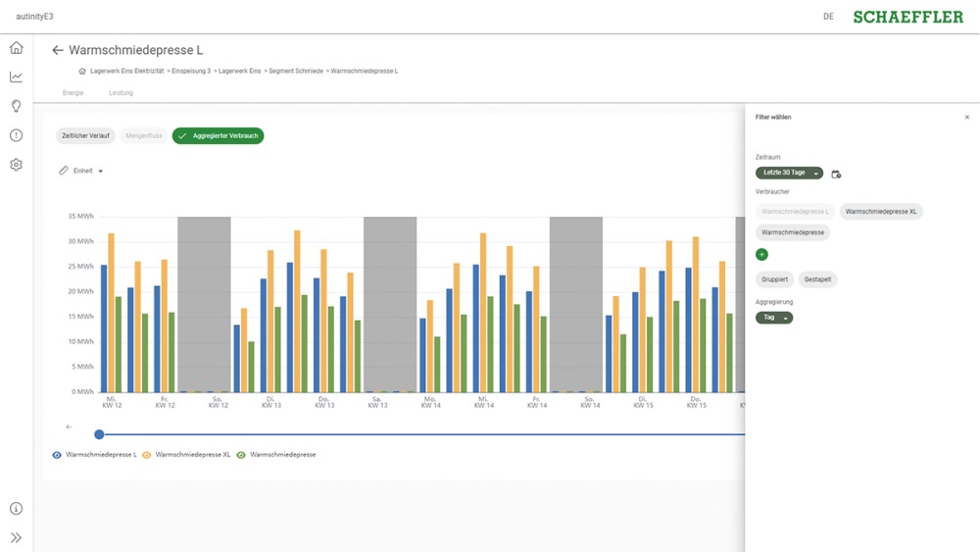Toggle visibility of Warmschmiedepresse XL series
980x552 pixels.
147,455
